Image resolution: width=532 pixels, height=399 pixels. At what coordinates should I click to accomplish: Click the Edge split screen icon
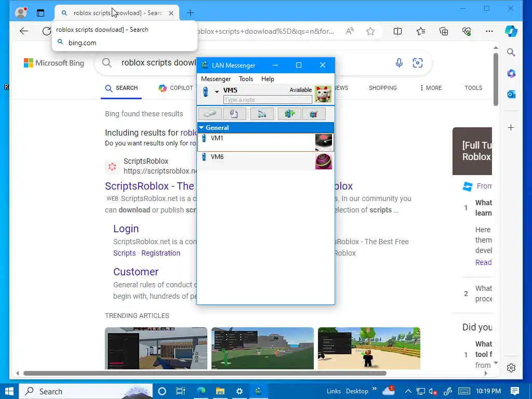click(397, 31)
